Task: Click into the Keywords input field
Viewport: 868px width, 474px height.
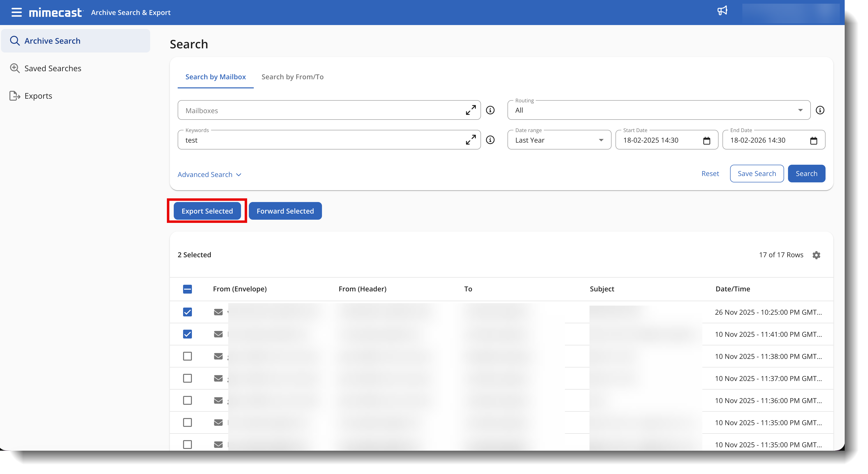Action: click(320, 140)
